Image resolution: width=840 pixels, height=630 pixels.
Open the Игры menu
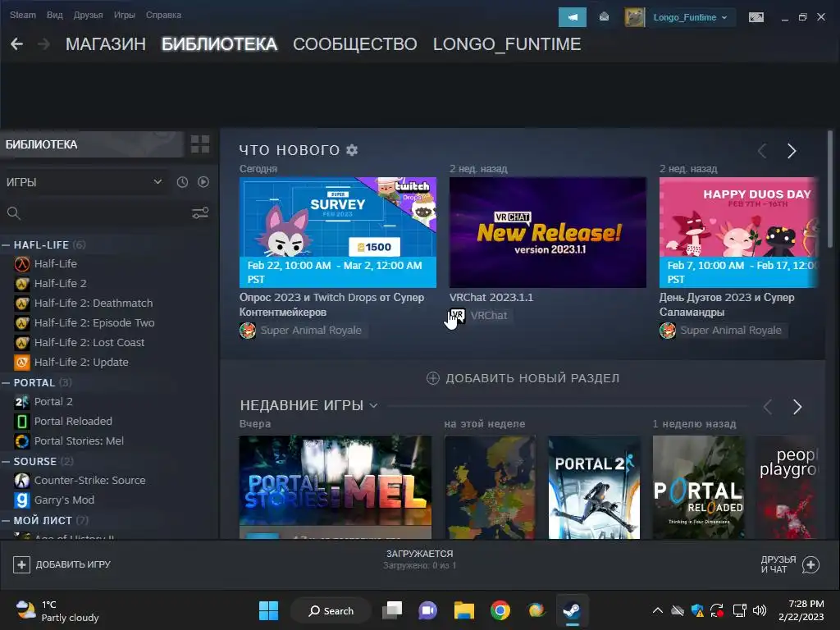(125, 15)
